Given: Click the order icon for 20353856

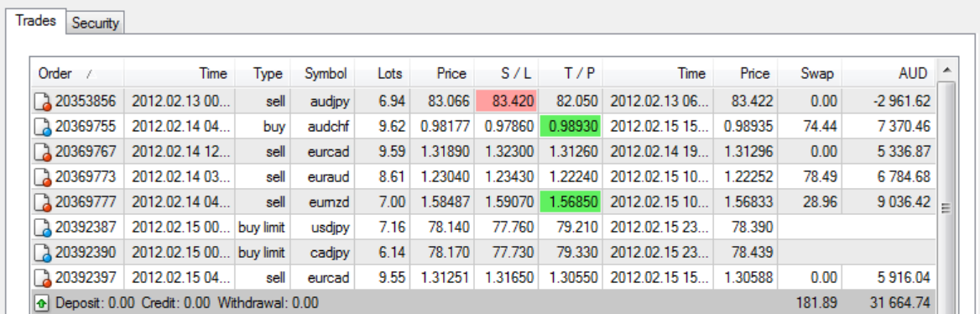Looking at the screenshot, I should (43, 101).
